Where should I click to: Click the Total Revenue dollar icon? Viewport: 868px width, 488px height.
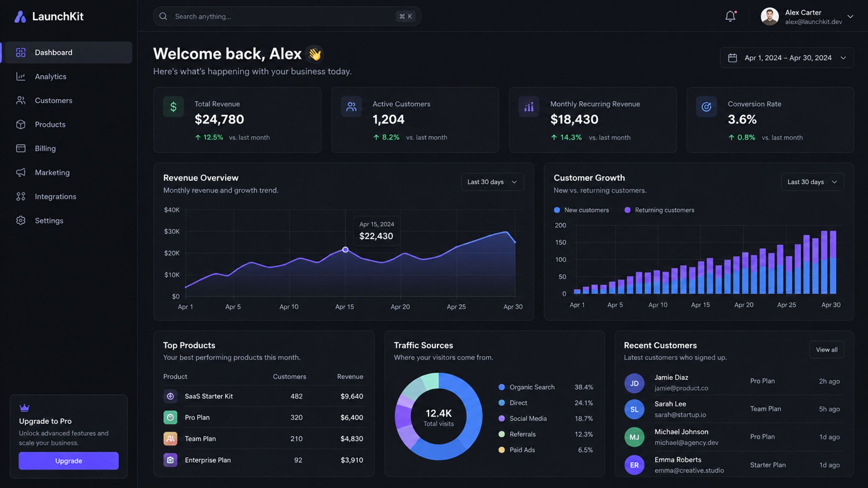[173, 107]
